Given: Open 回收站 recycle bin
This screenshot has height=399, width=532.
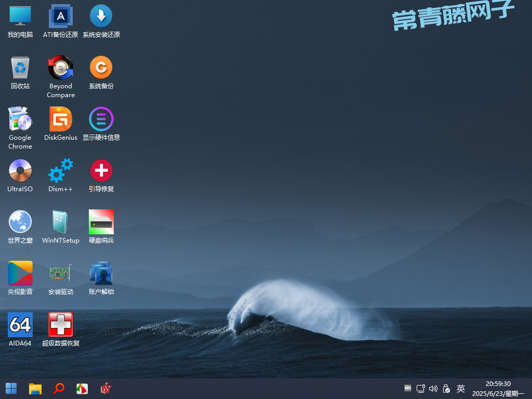Looking at the screenshot, I should click(x=20, y=68).
